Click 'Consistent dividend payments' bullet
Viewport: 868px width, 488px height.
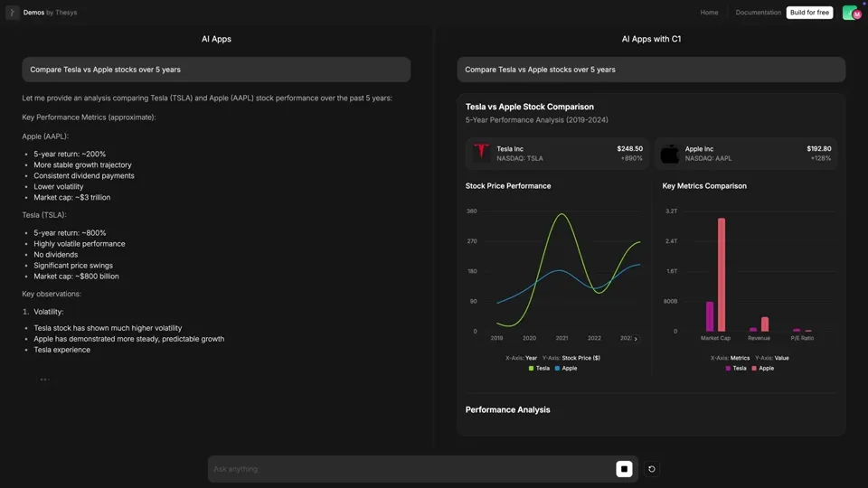(x=84, y=176)
